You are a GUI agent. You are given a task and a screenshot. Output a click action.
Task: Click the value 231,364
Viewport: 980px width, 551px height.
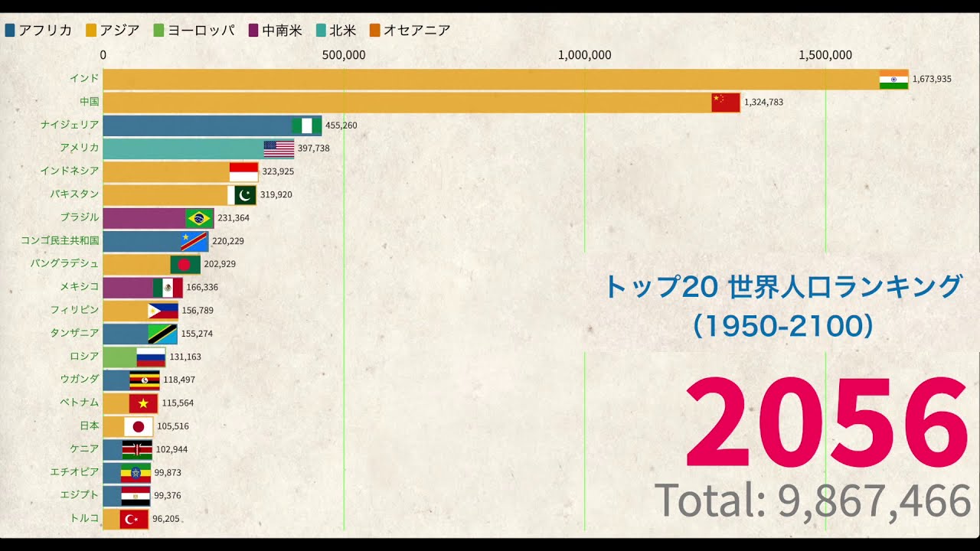point(234,218)
